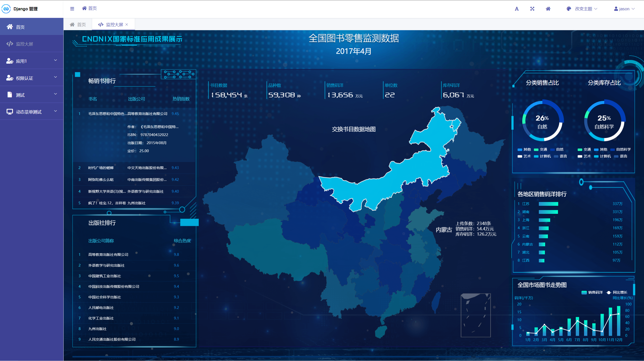Click the 监控大屏 code icon in sidebar
The width and height of the screenshot is (644, 361).
pos(10,44)
